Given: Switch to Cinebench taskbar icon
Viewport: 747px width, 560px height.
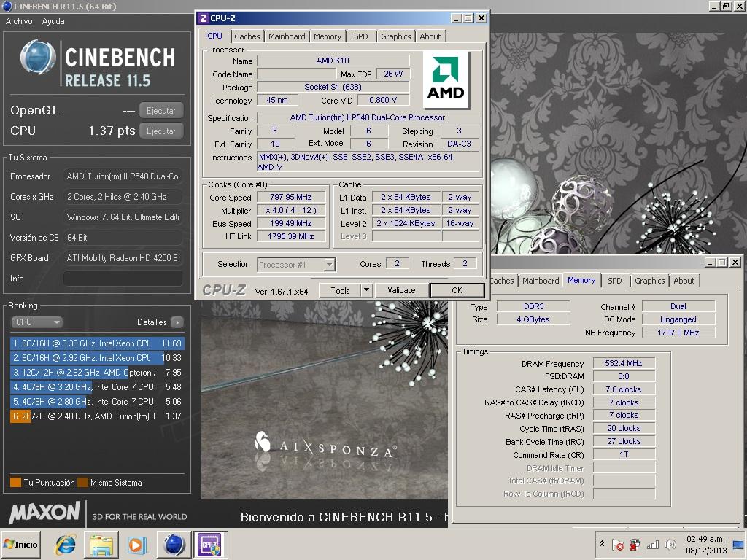Looking at the screenshot, I should 174,545.
